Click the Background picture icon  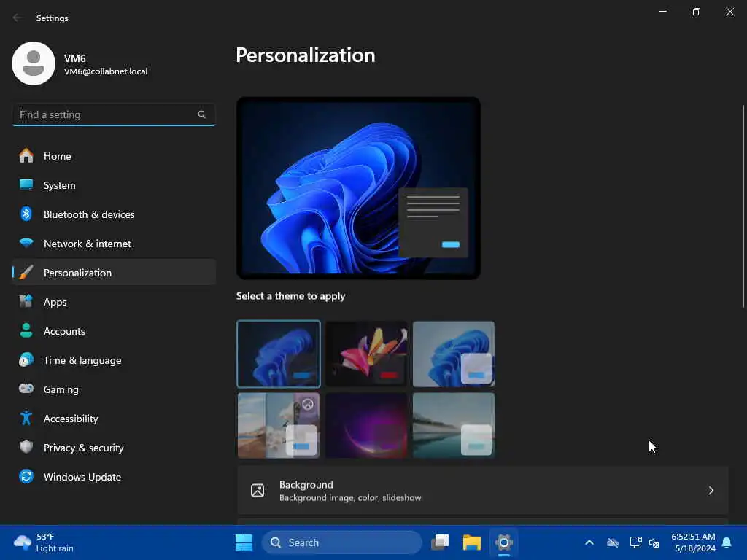(x=258, y=491)
